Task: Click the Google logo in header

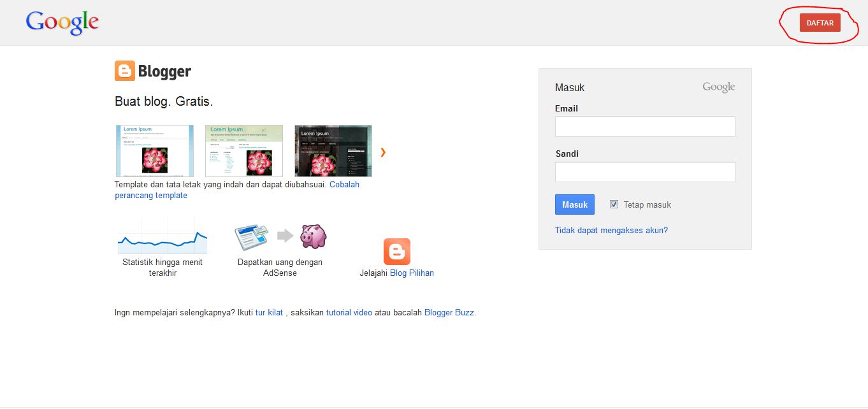Action: point(62,23)
